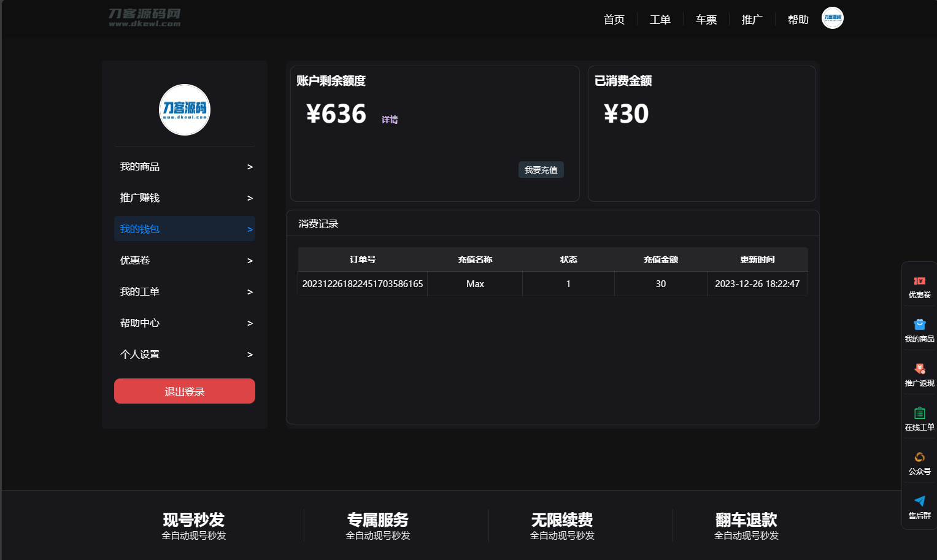This screenshot has width=937, height=560.
Task: Click the red 退出登录 logout button
Action: tap(184, 391)
